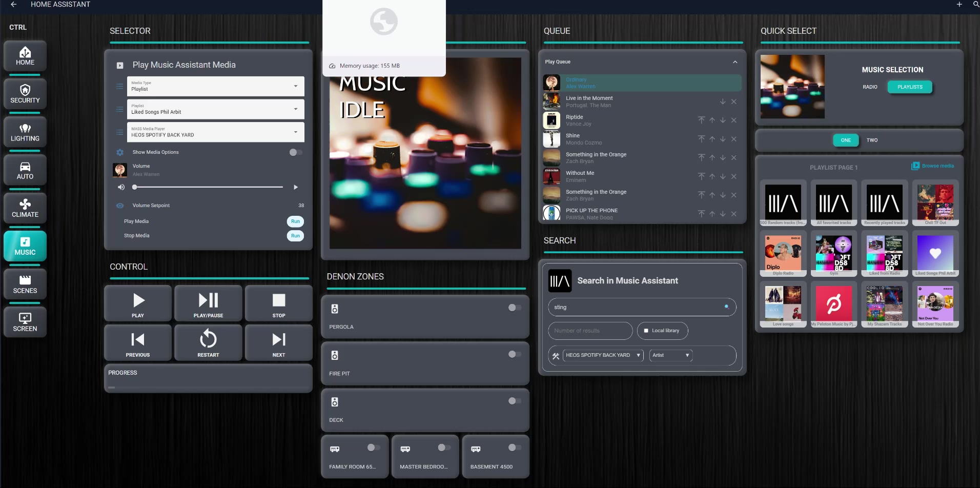Click the PREVIOUS track button

pos(138,343)
